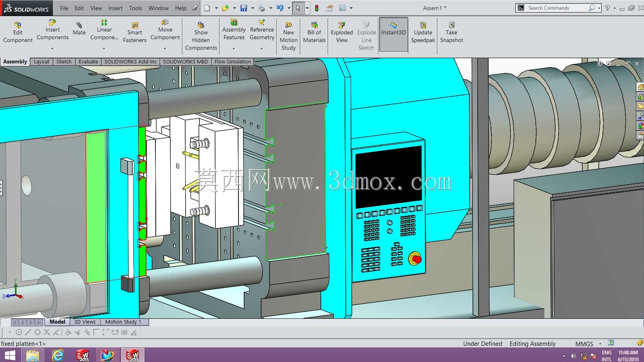Open Design Library task pane tab

click(x=640, y=97)
